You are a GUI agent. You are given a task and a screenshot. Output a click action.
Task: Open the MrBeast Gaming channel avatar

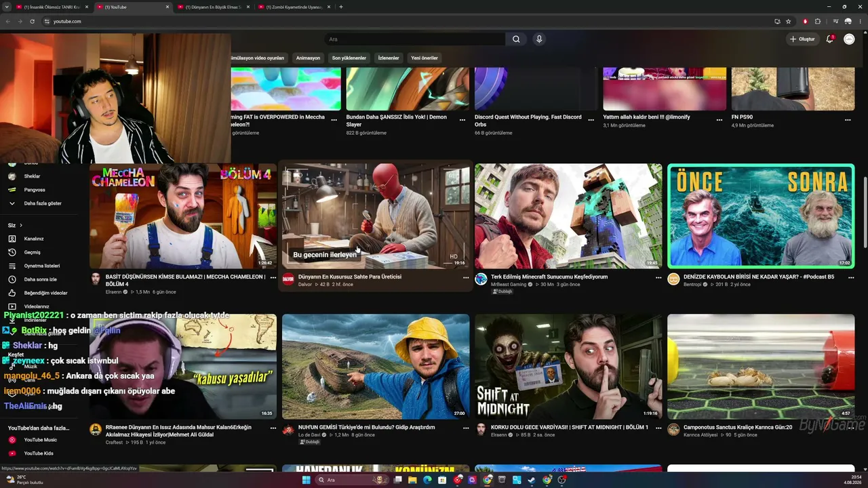point(481,279)
